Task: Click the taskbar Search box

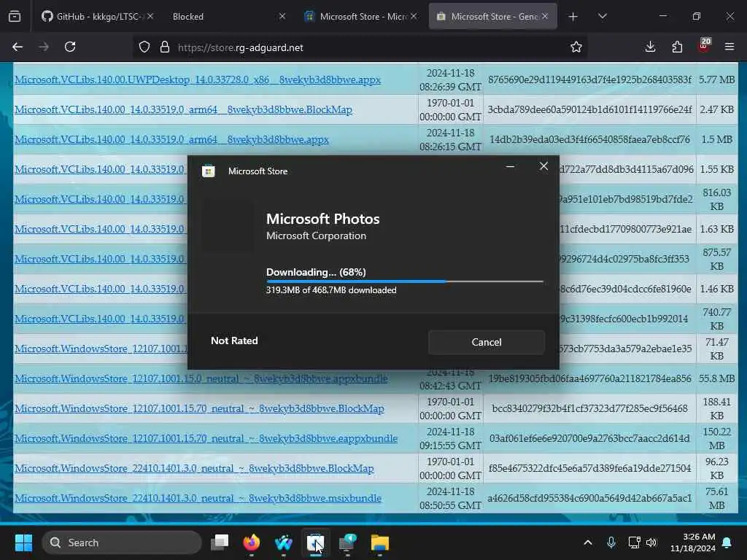Action: pyautogui.click(x=122, y=542)
